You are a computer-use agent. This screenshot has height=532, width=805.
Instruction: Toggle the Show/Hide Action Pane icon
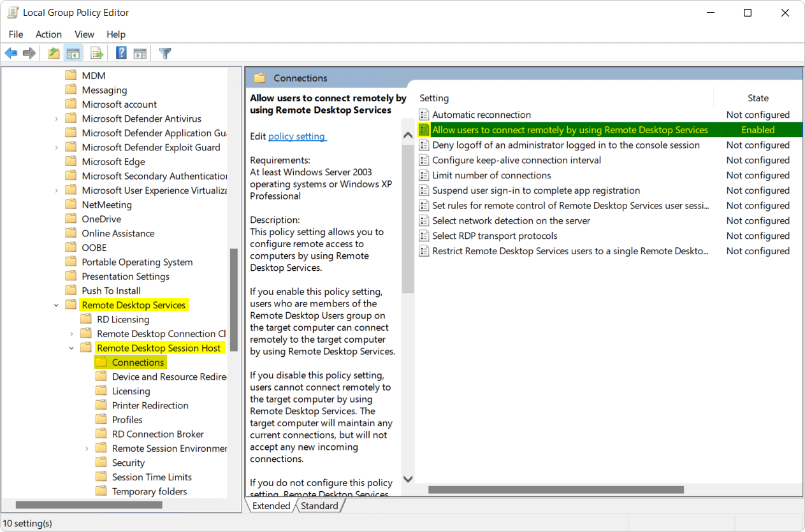pos(140,54)
